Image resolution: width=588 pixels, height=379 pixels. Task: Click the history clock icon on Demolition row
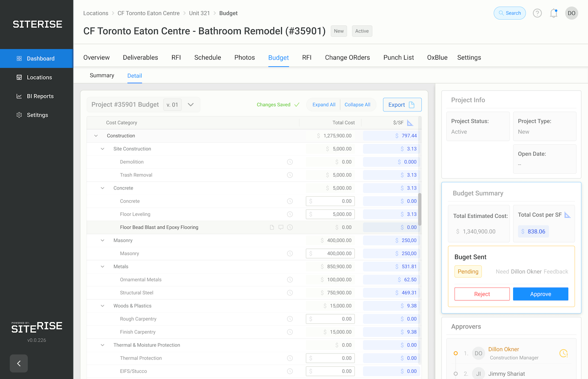point(290,162)
